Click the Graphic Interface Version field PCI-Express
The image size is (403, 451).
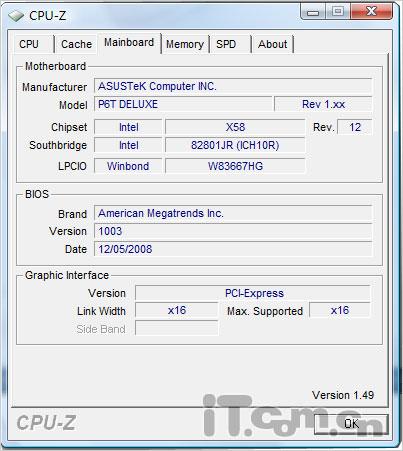pos(253,293)
